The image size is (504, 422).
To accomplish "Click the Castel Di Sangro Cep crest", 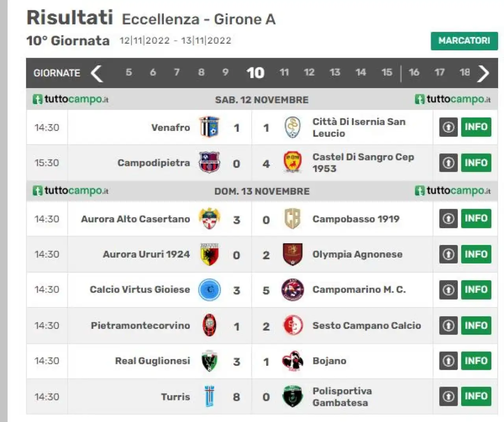I will 293,162.
